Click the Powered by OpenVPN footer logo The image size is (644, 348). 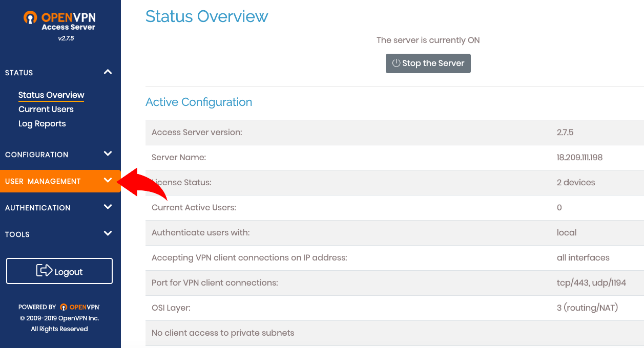(79, 307)
